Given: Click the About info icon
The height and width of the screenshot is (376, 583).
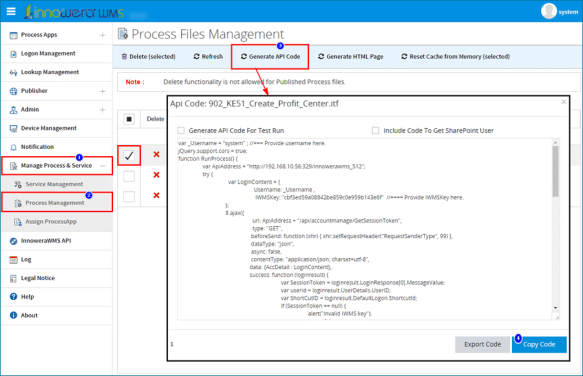Looking at the screenshot, I should pos(13,315).
